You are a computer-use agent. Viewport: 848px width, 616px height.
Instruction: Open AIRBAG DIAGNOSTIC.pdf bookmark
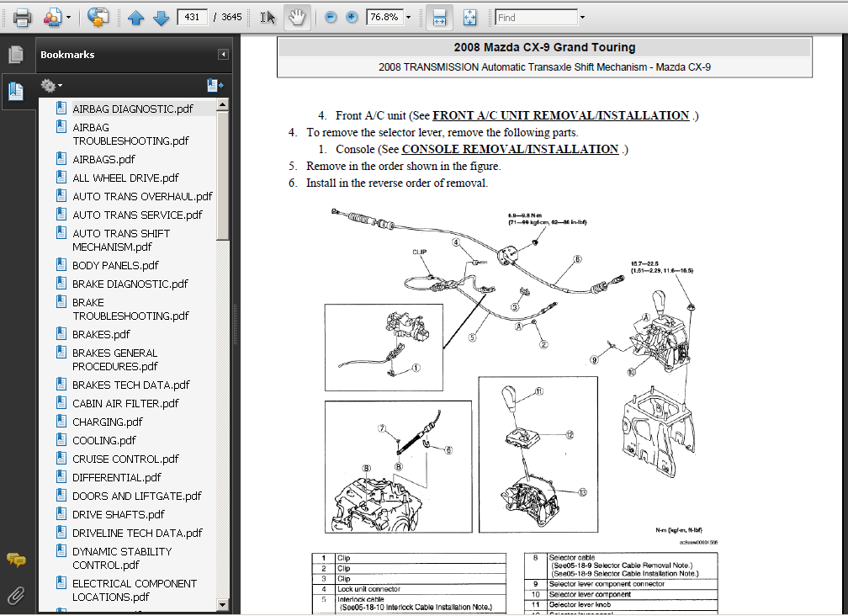[133, 109]
